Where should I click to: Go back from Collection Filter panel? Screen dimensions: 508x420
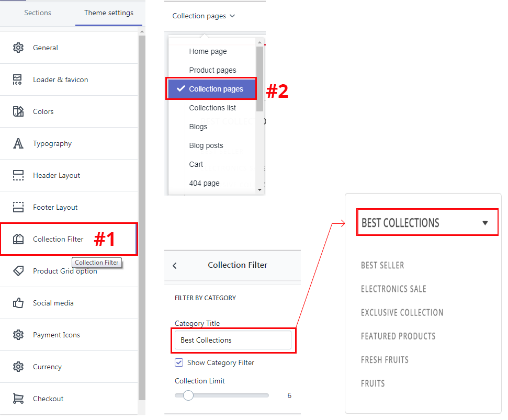175,265
